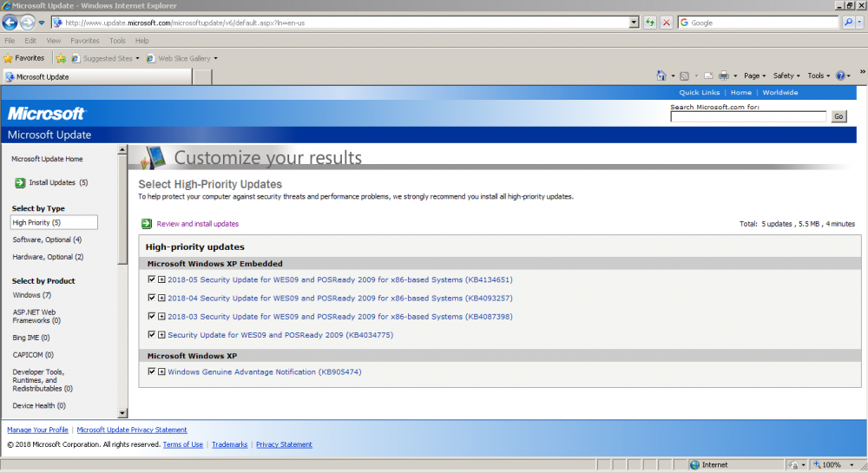
Task: Open the address bar dropdown arrow
Action: click(x=634, y=23)
